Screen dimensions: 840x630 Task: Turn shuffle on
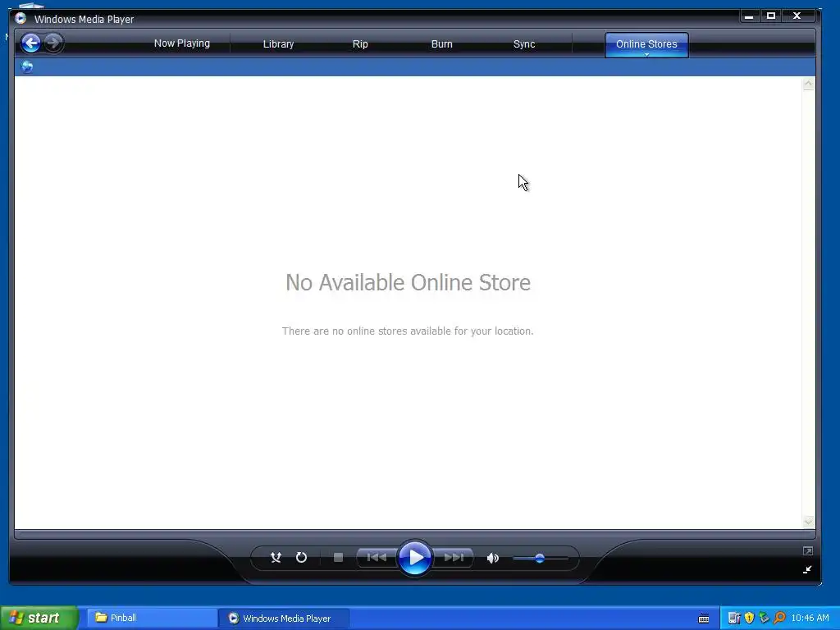276,558
